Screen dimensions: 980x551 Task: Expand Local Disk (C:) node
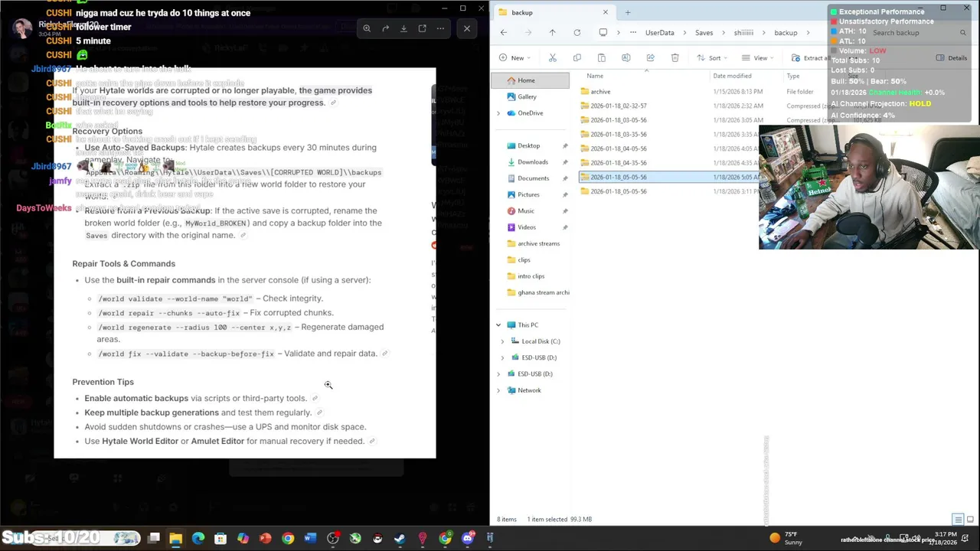coord(503,341)
